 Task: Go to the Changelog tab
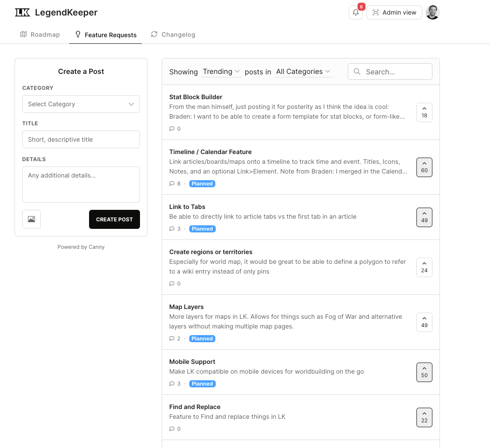[173, 35]
